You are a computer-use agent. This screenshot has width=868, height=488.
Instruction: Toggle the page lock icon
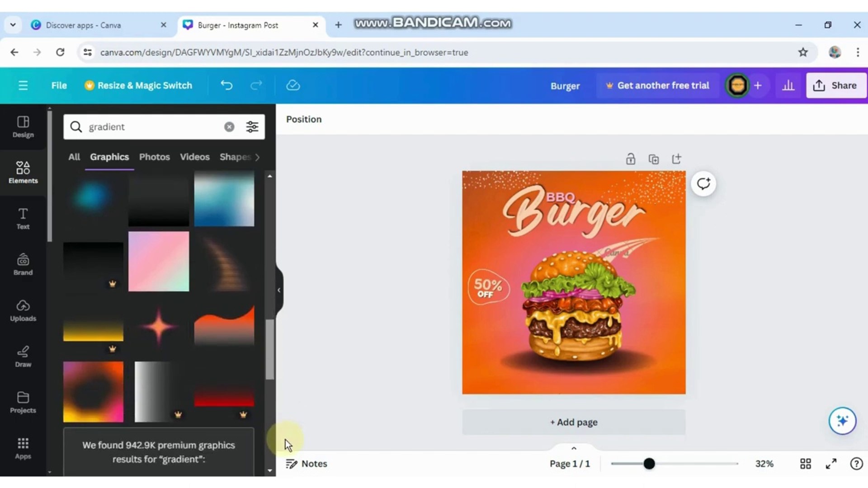pos(631,159)
